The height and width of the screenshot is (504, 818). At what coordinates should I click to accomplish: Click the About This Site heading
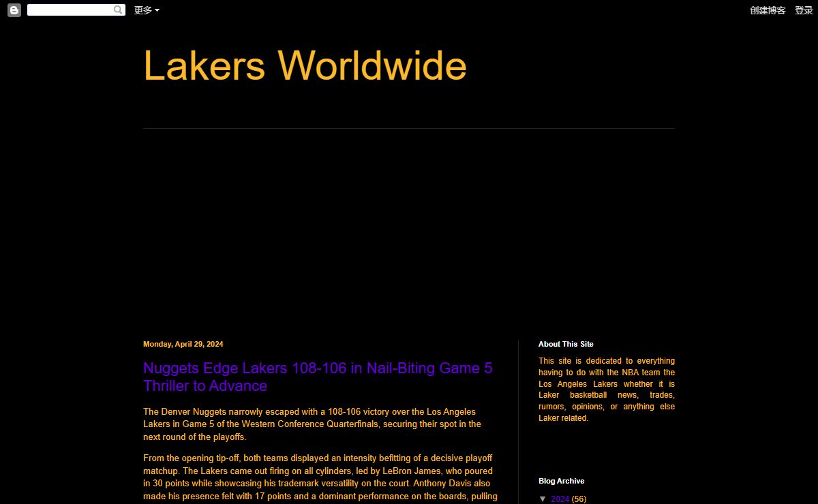tap(566, 344)
